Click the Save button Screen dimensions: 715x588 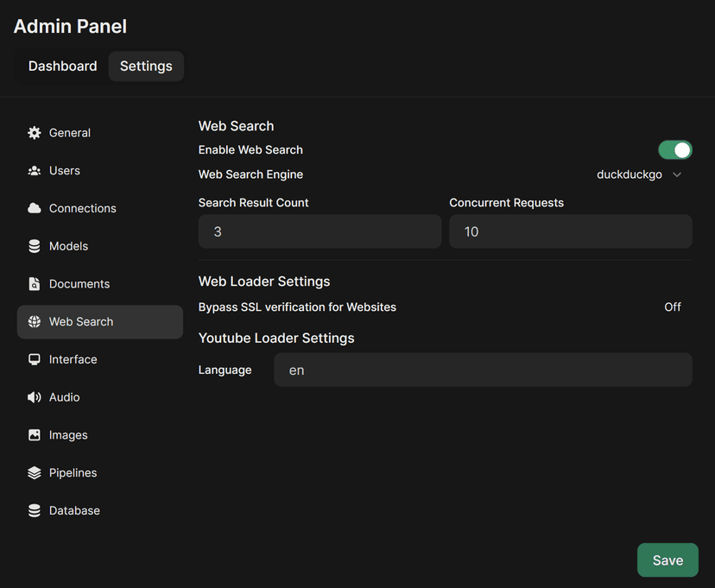(x=668, y=560)
